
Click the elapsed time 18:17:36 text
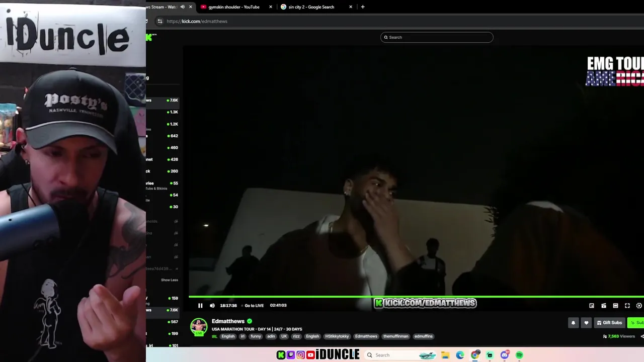click(x=228, y=305)
